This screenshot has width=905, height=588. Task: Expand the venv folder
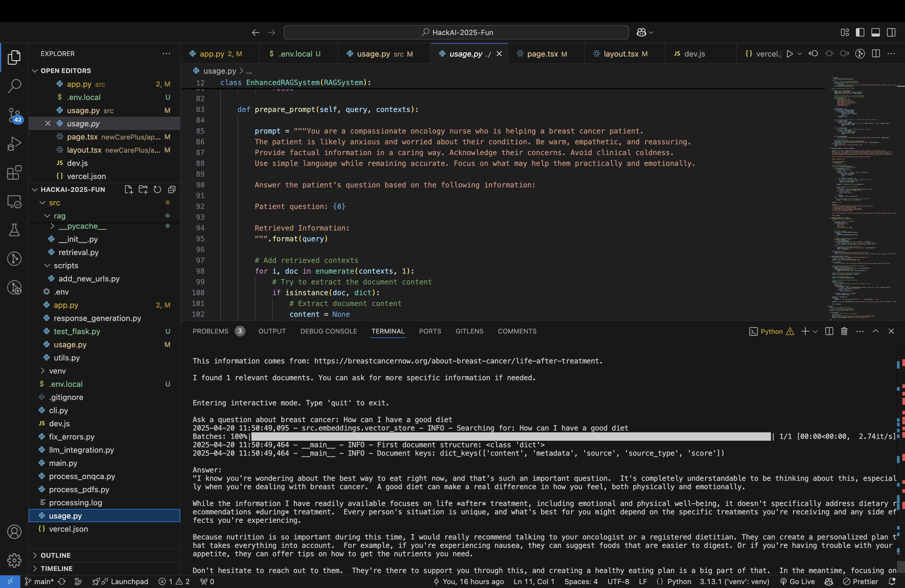click(57, 371)
